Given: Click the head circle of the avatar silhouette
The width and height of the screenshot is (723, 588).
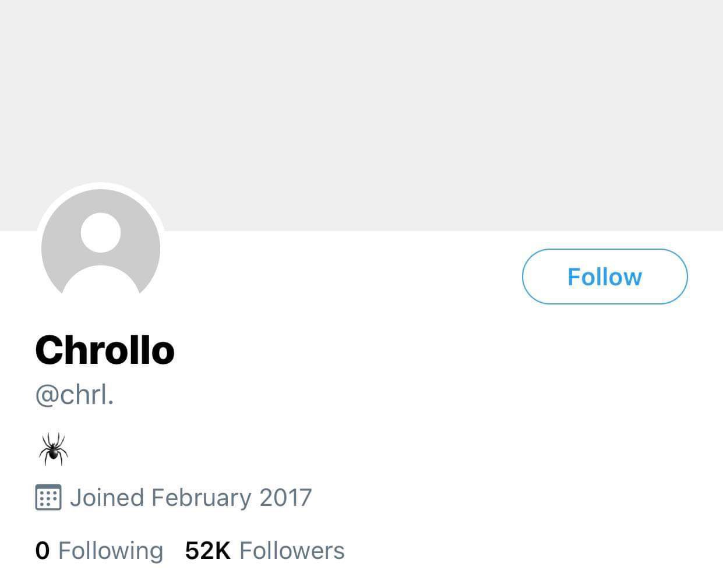Looking at the screenshot, I should tap(100, 233).
